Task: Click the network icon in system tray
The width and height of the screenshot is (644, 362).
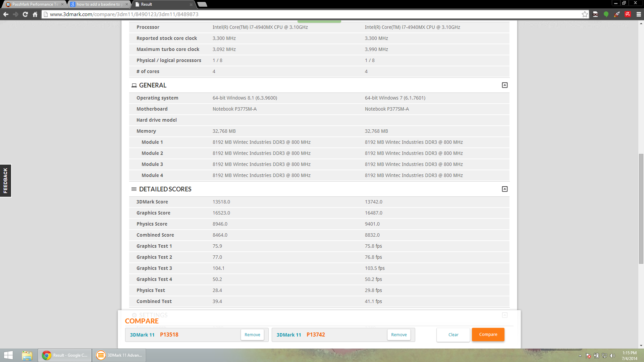Action: pyautogui.click(x=604, y=356)
